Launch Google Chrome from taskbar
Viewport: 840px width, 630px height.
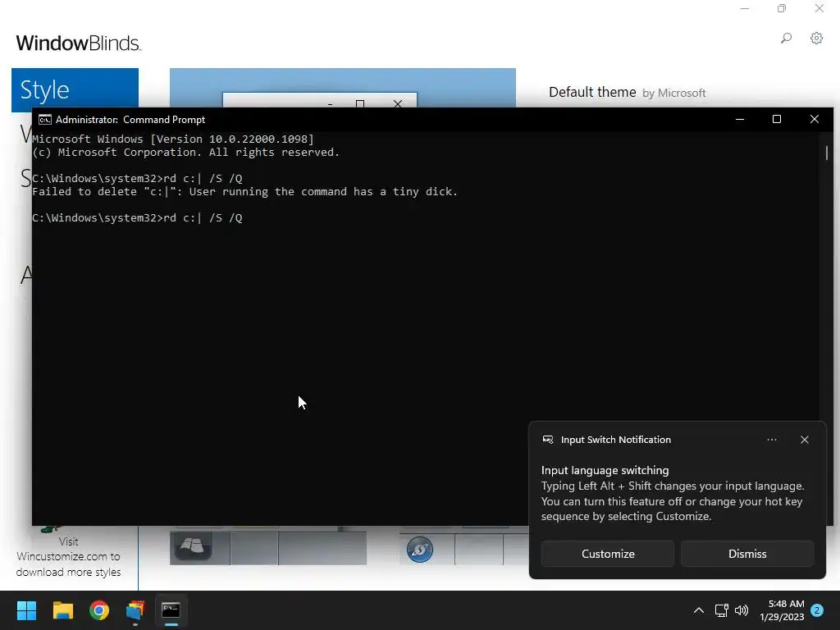pos(99,610)
